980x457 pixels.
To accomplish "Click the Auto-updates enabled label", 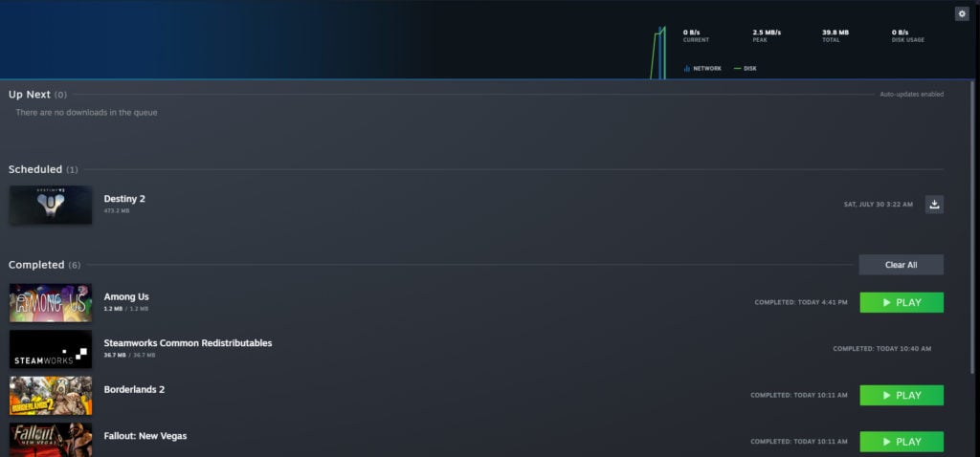I will [x=911, y=95].
